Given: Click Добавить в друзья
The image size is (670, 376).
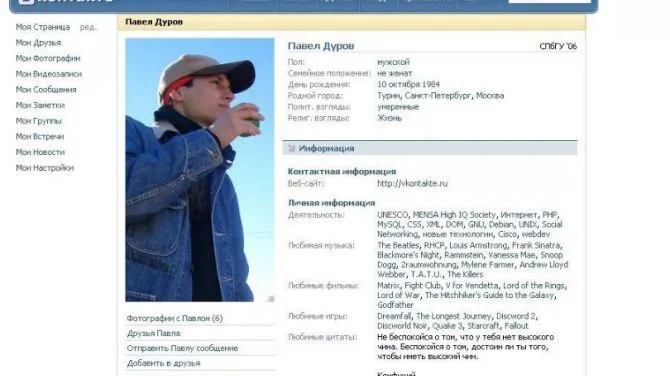Looking at the screenshot, I should pyautogui.click(x=164, y=363).
